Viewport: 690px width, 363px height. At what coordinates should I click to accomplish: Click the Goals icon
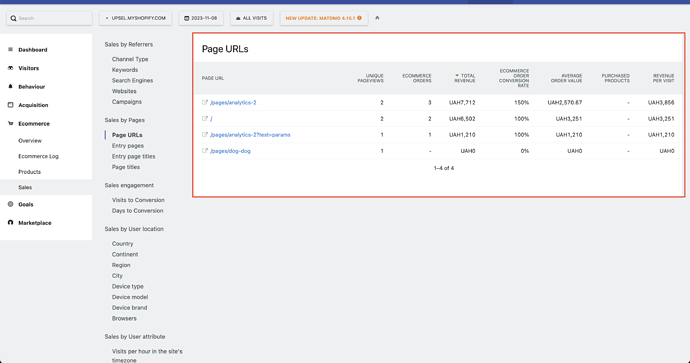point(11,204)
